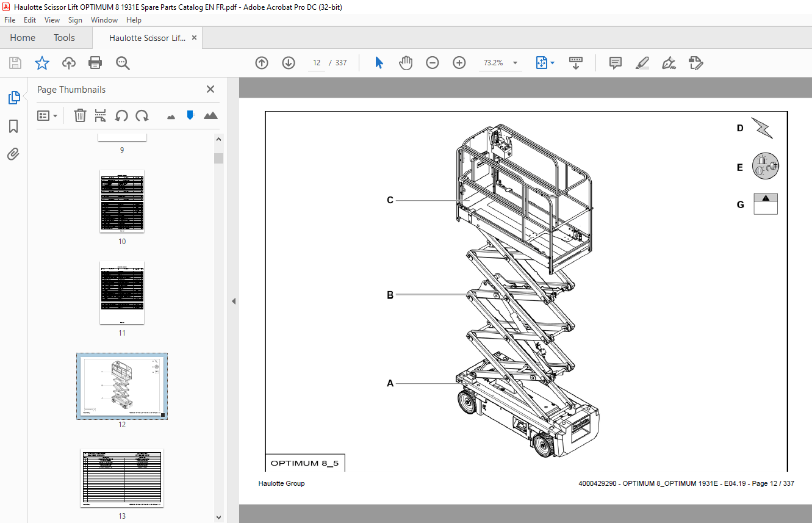Open the Edit menu
Screen dimensions: 812x523
pyautogui.click(x=30, y=20)
